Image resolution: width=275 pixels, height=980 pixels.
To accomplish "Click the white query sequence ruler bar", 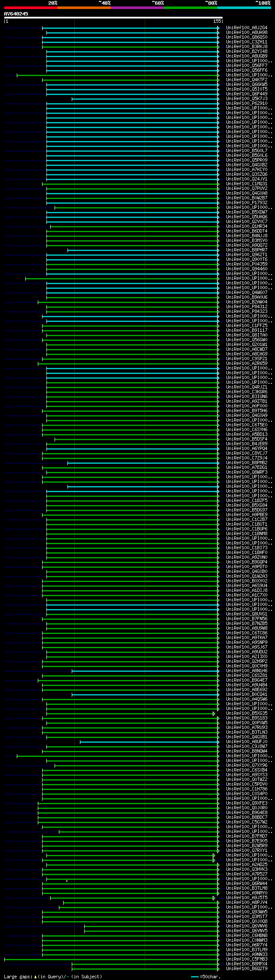I will click(x=113, y=18).
